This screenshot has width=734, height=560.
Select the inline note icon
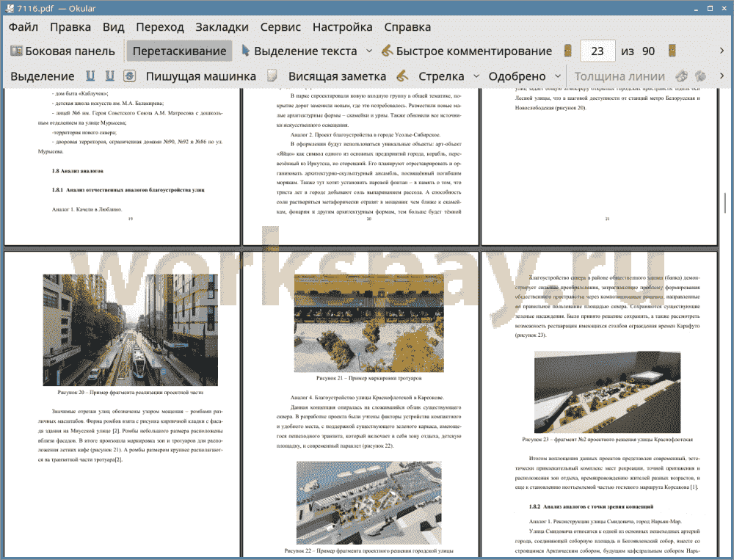pyautogui.click(x=272, y=76)
